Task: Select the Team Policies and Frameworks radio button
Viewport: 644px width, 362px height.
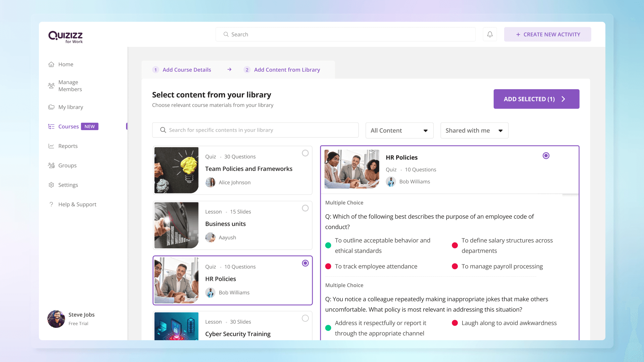Action: click(305, 153)
